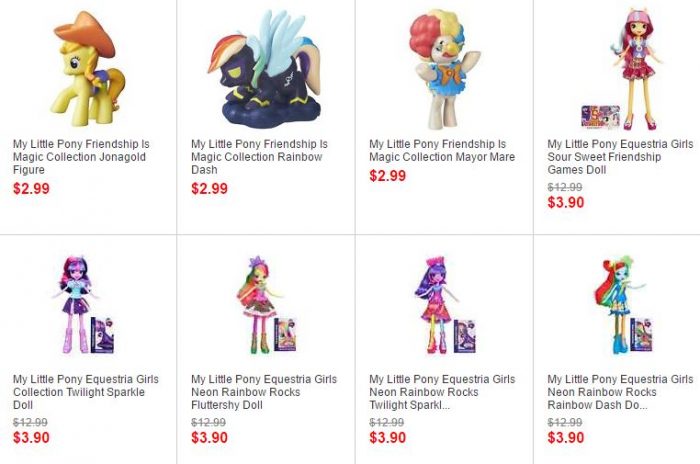Click the $2.99 price under Mayor Mare
Screen dimensions: 700x464
tap(388, 176)
